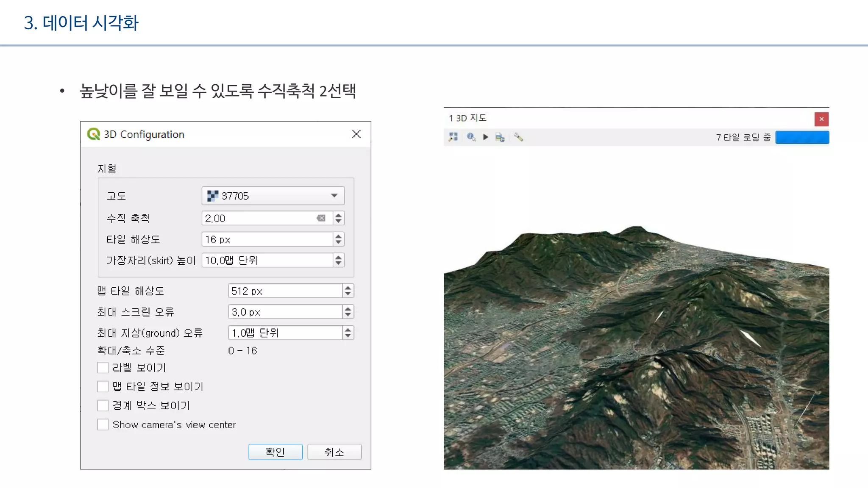Increase 가장자리(skirt) 높이 with up arrow
This screenshot has height=488, width=868.
point(338,257)
